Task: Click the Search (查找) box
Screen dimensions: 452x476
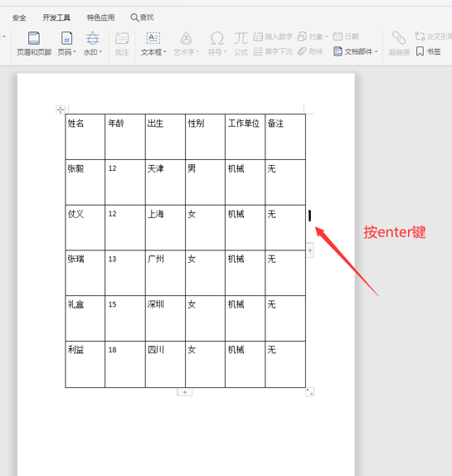Action: [x=142, y=17]
